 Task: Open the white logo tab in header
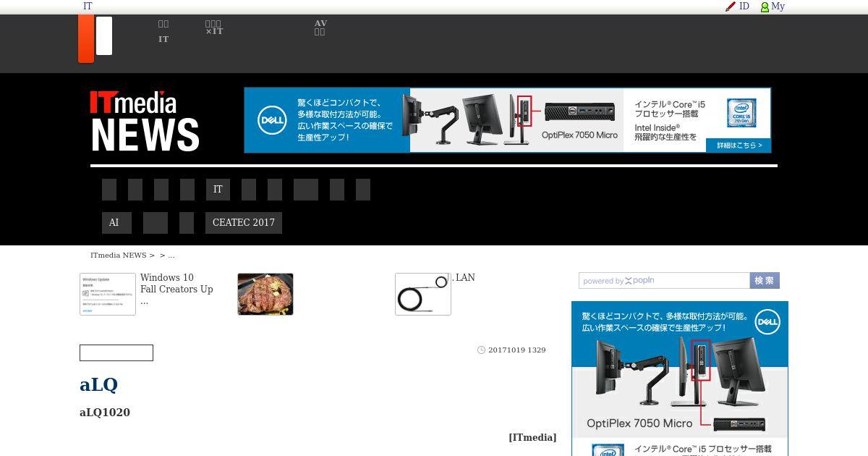pyautogui.click(x=104, y=35)
